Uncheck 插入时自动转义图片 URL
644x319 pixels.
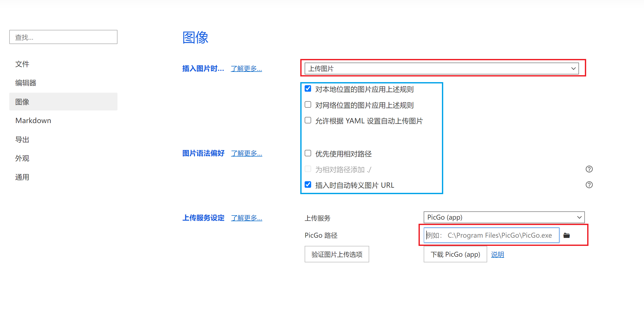(308, 185)
